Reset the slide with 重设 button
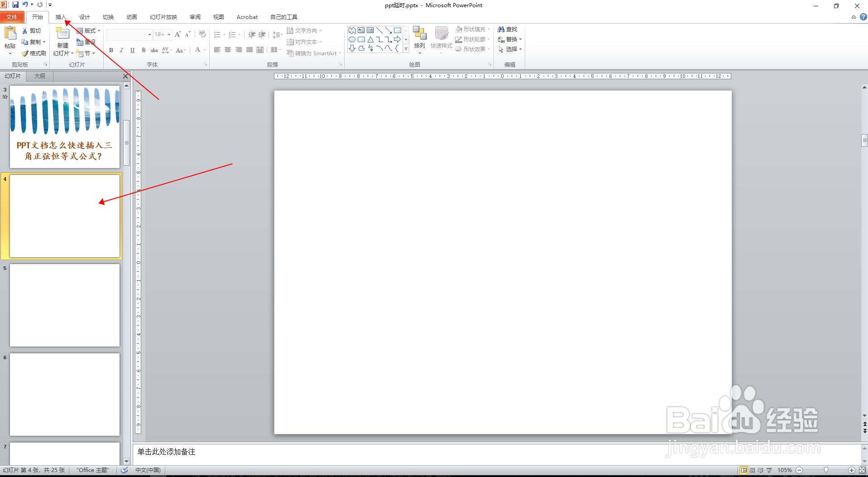The image size is (868, 477). 86,42
